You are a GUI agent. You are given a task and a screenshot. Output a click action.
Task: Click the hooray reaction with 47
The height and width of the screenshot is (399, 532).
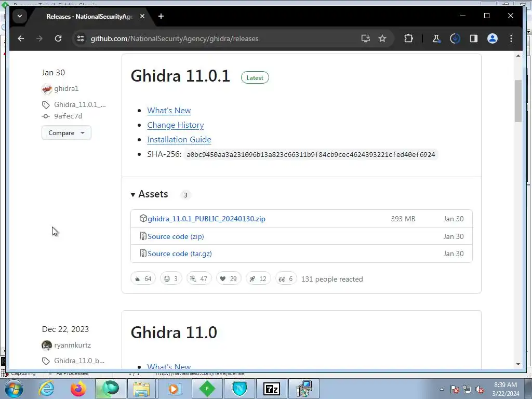[x=199, y=279]
